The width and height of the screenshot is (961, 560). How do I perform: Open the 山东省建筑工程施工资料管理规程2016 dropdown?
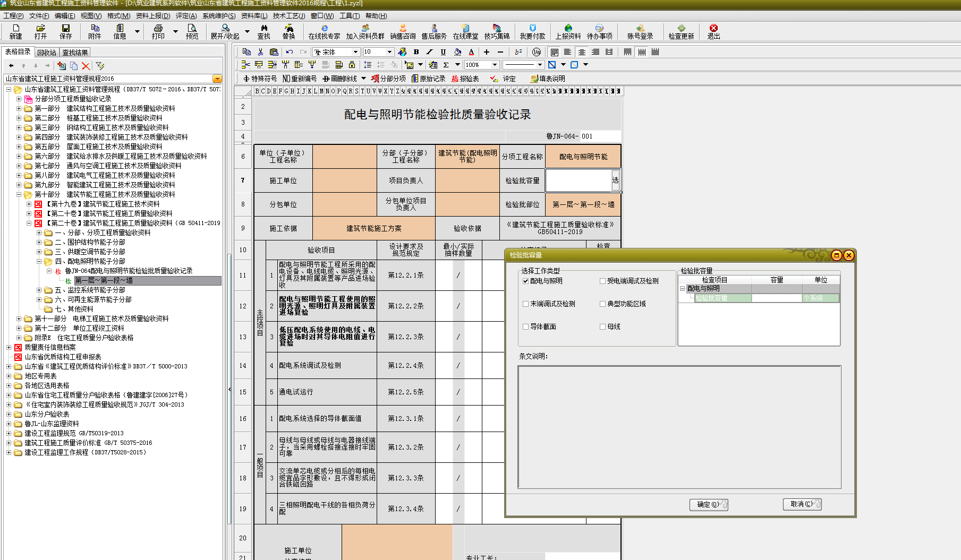coord(217,79)
